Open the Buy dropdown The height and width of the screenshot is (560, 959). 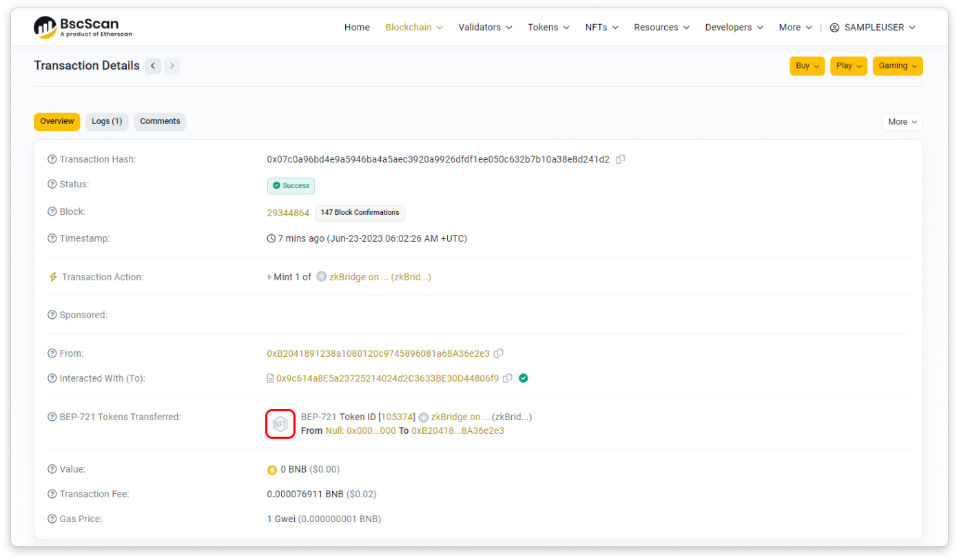(x=807, y=66)
